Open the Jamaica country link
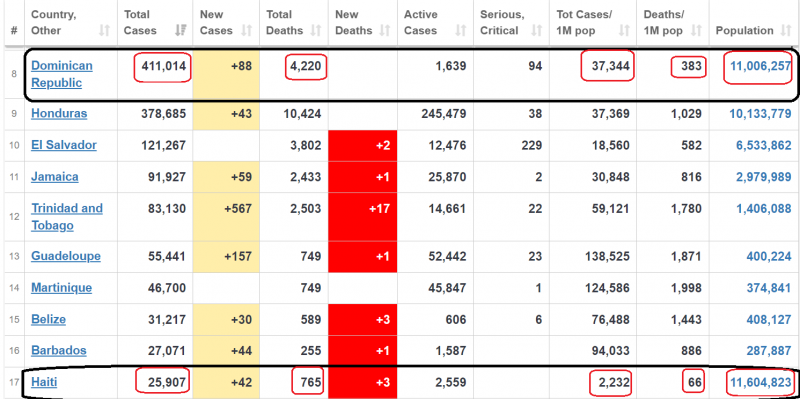 tap(55, 177)
